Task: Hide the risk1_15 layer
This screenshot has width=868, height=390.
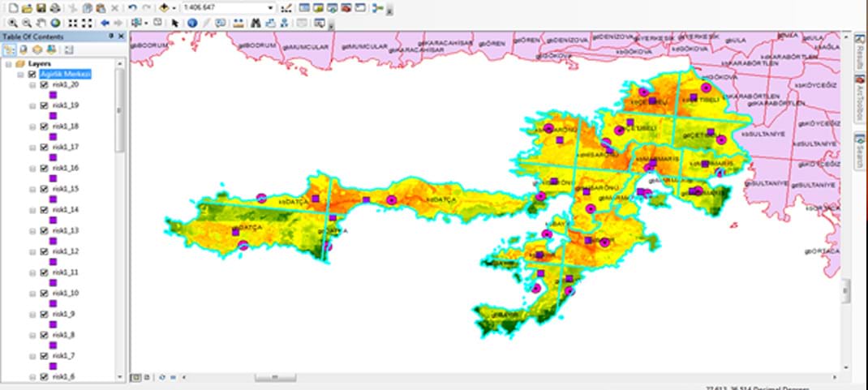Action: pyautogui.click(x=45, y=189)
